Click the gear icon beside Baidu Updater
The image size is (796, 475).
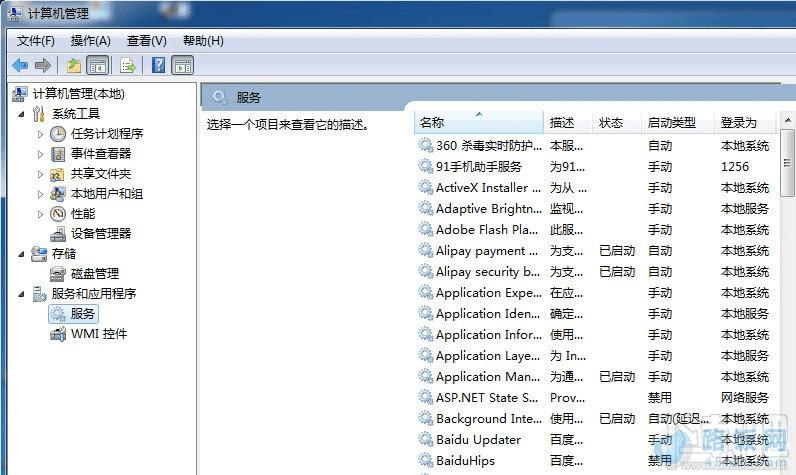tap(425, 439)
